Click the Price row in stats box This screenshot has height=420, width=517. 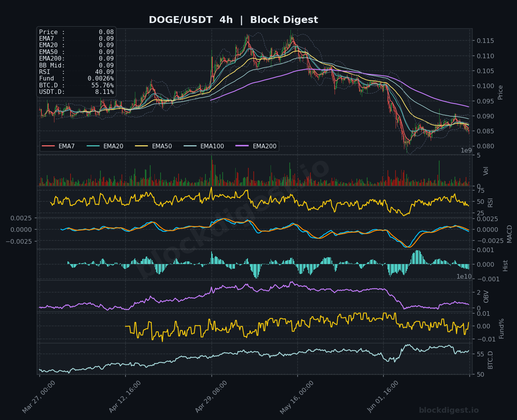click(76, 32)
